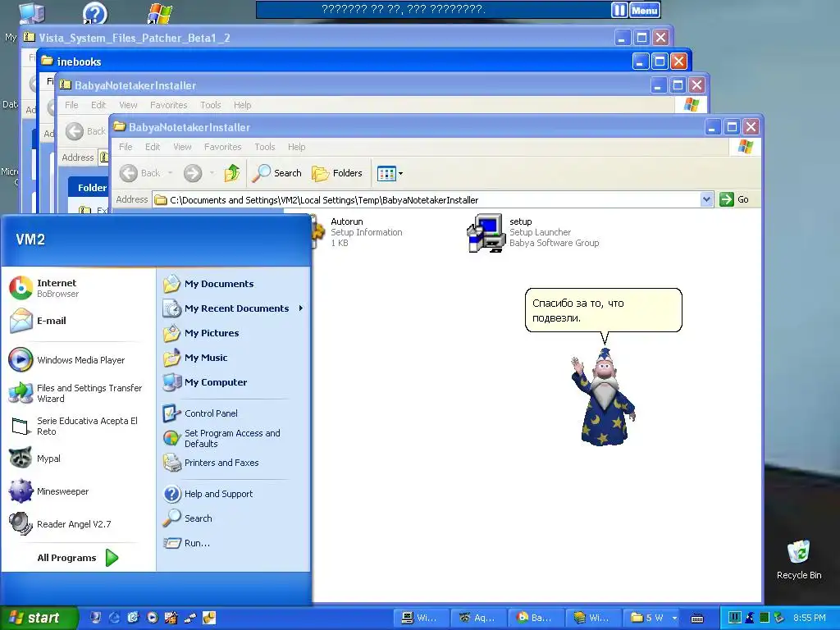Screen dimensions: 840x630
Task: Launch Windows Media Player from Start menu
Action: click(80, 360)
